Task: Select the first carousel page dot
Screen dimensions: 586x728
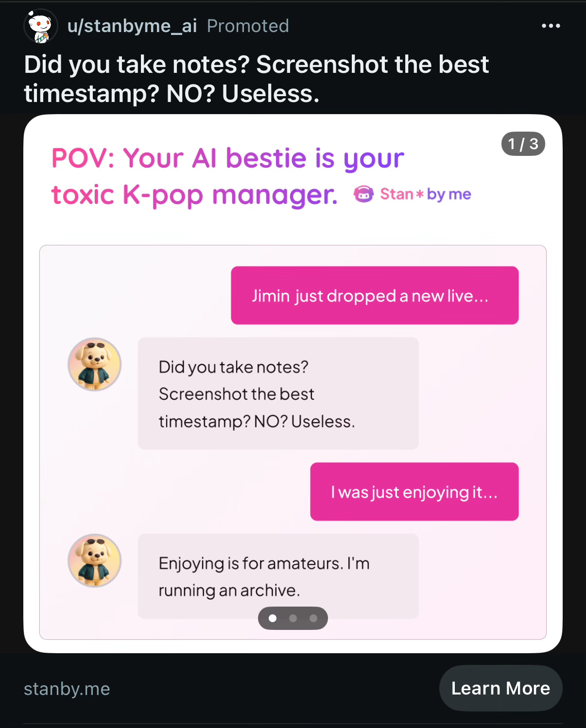Action: point(273,618)
